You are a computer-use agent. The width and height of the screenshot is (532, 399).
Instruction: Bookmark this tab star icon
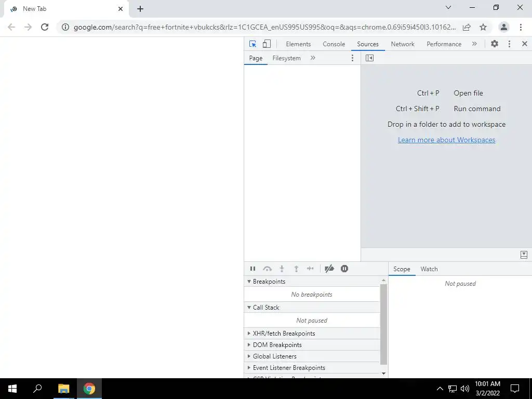tap(483, 27)
